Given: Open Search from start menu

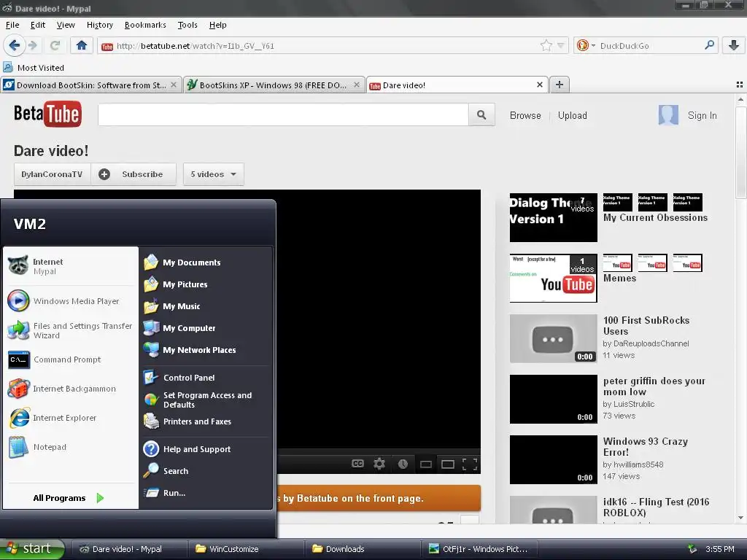Looking at the screenshot, I should [x=206, y=471].
